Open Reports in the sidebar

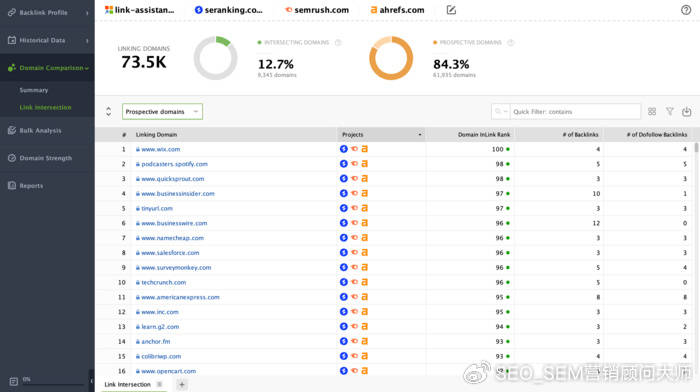click(x=47, y=186)
